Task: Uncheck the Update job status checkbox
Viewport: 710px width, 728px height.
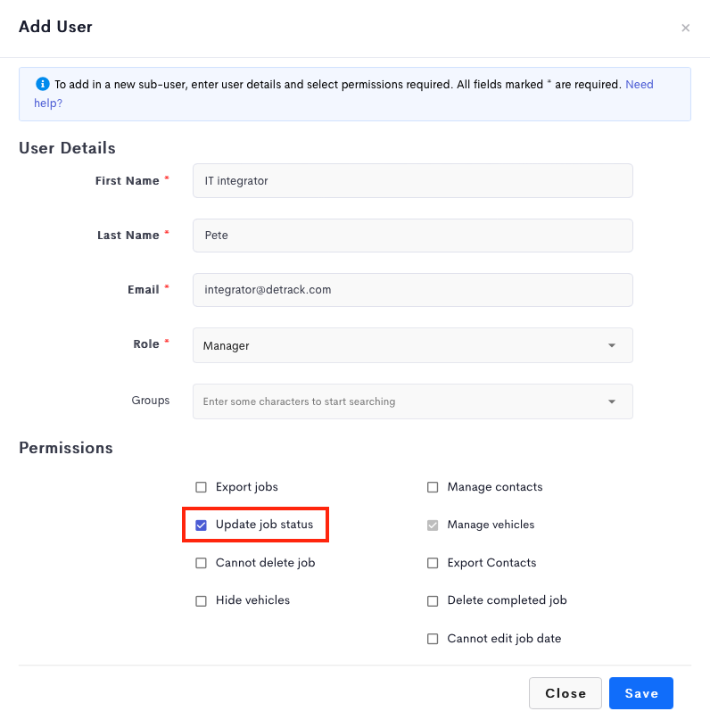Action: [x=201, y=525]
